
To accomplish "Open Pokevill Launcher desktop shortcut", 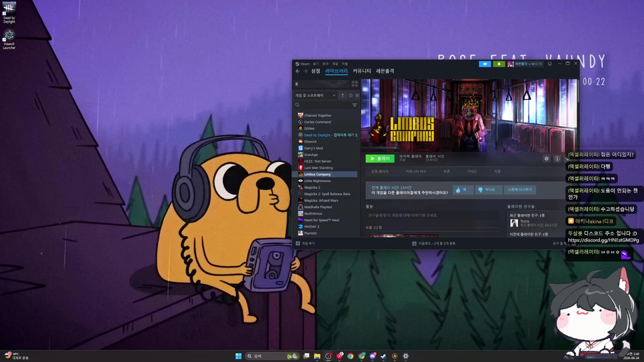I will (x=9, y=39).
